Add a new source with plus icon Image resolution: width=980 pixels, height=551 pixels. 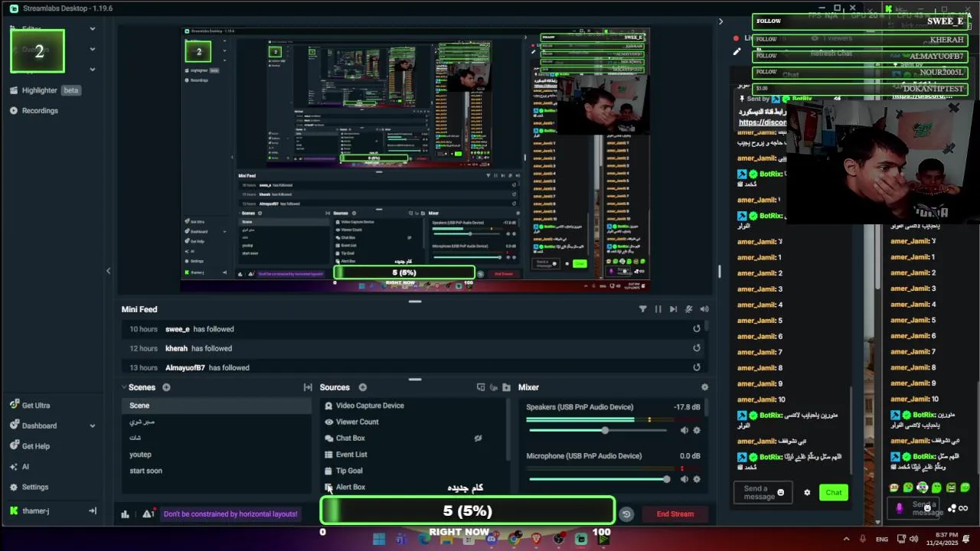coord(363,387)
